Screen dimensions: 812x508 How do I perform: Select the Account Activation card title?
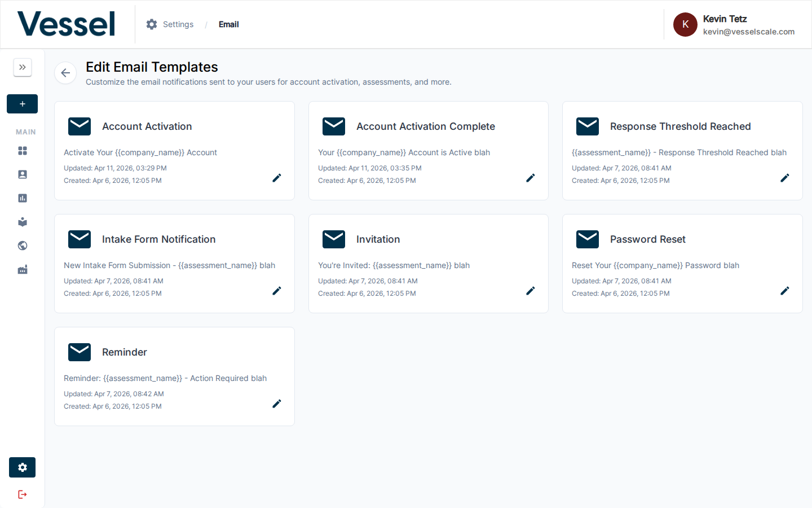pyautogui.click(x=147, y=126)
